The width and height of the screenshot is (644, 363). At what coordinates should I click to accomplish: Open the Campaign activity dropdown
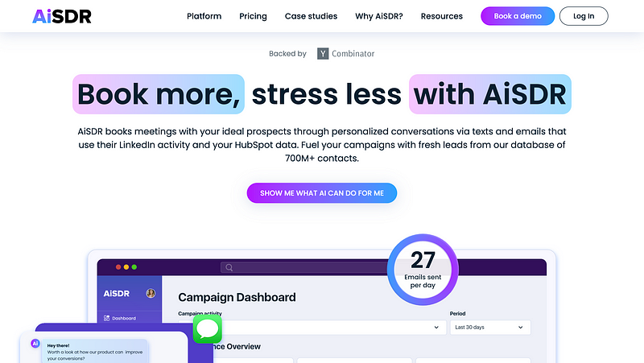312,328
